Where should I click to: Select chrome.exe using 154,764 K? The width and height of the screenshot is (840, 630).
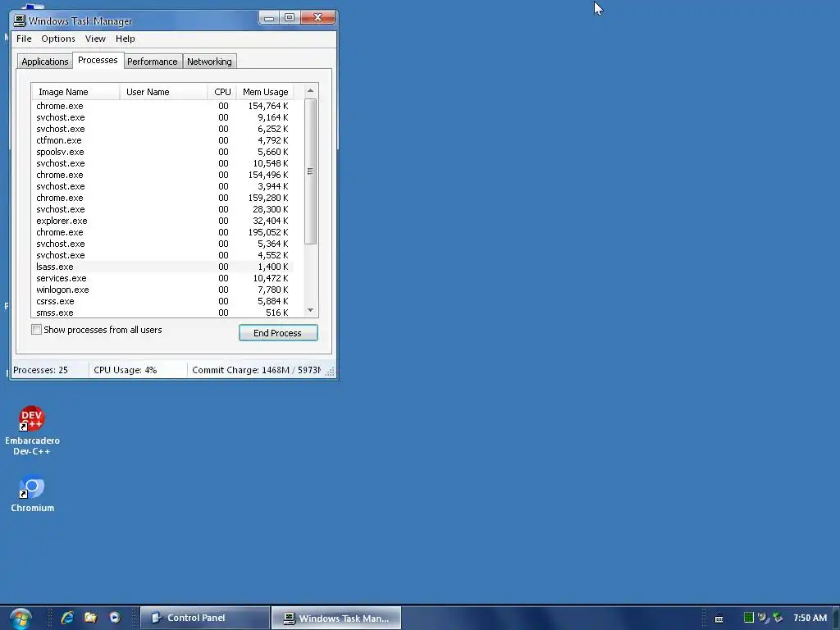click(162, 106)
